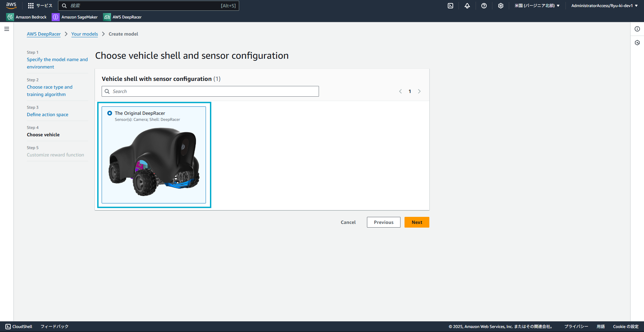The height and width of the screenshot is (332, 644).
Task: Open Cookie の設定 in footer
Action: (x=626, y=327)
